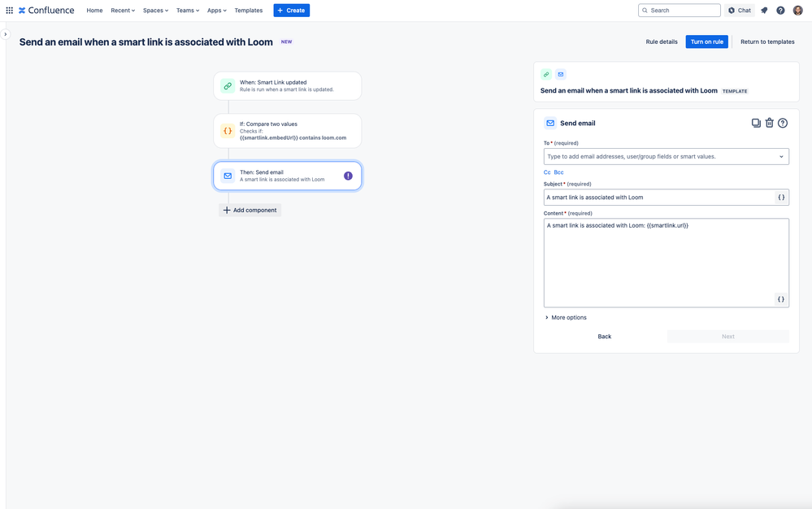Open the app switcher grid icon
The width and height of the screenshot is (812, 509).
(9, 11)
